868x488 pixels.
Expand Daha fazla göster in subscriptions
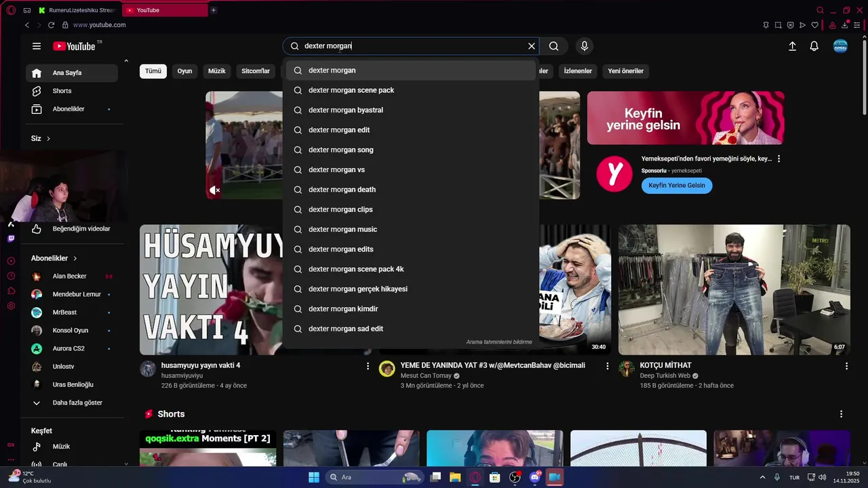72,403
